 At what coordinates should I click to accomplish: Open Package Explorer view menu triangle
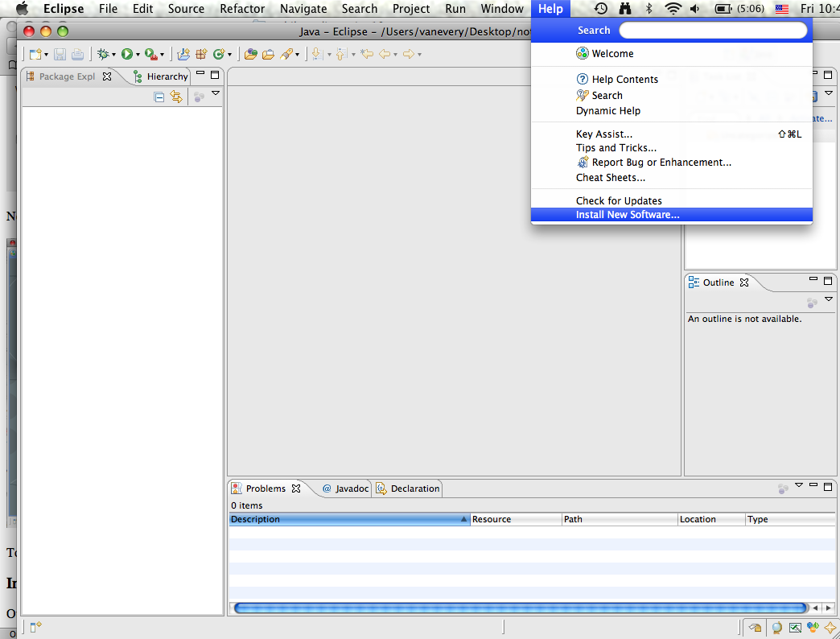point(216,93)
